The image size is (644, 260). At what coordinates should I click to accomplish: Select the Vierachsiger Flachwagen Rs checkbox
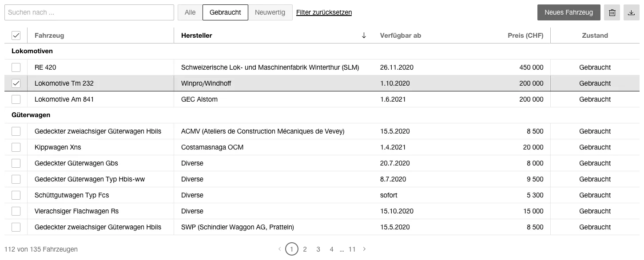tap(16, 211)
